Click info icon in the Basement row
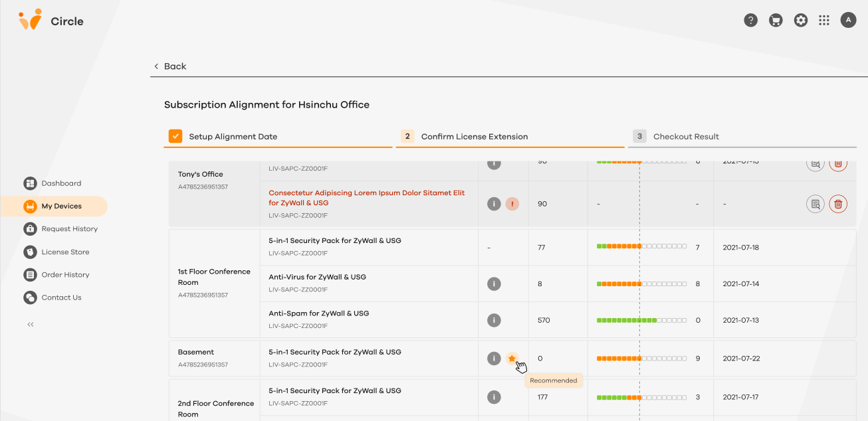Screen dimensions: 868x421 point(494,359)
